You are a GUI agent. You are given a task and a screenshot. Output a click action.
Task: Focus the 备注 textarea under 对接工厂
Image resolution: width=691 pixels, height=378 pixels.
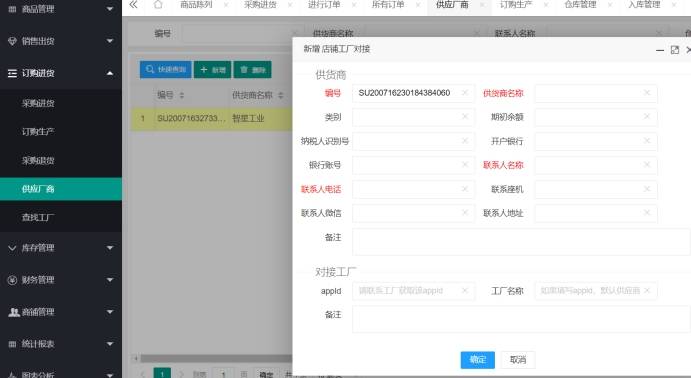521,319
